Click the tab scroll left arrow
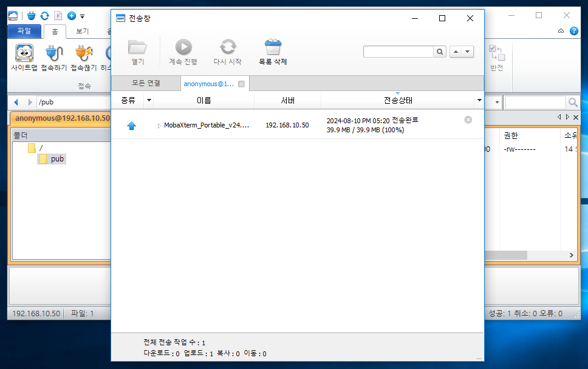Viewport: 588px width, 369px height. pos(559,117)
